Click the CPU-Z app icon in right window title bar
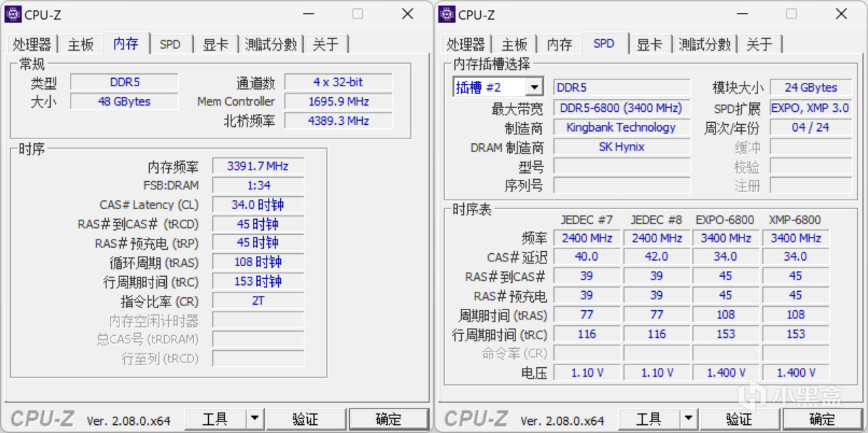The width and height of the screenshot is (868, 433). point(447,14)
